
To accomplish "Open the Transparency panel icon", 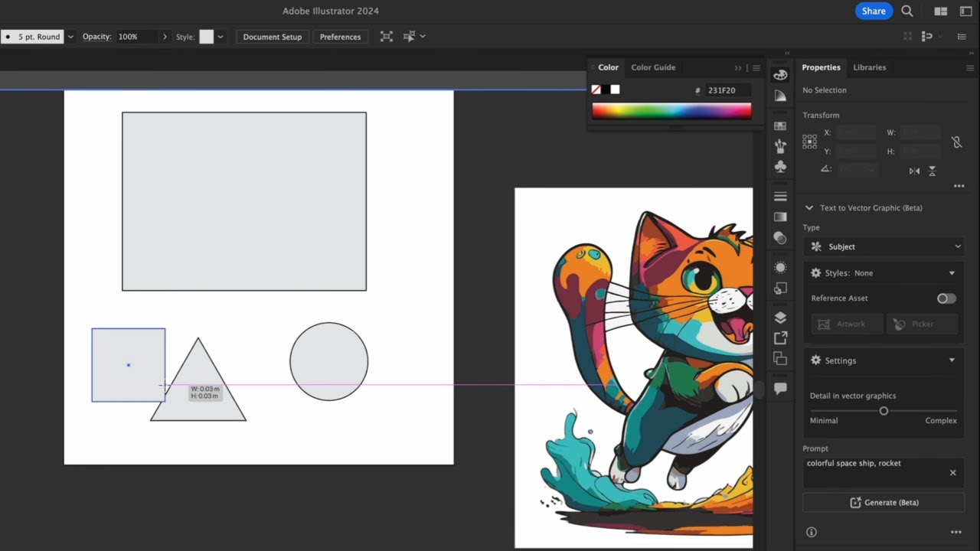I will coord(780,237).
